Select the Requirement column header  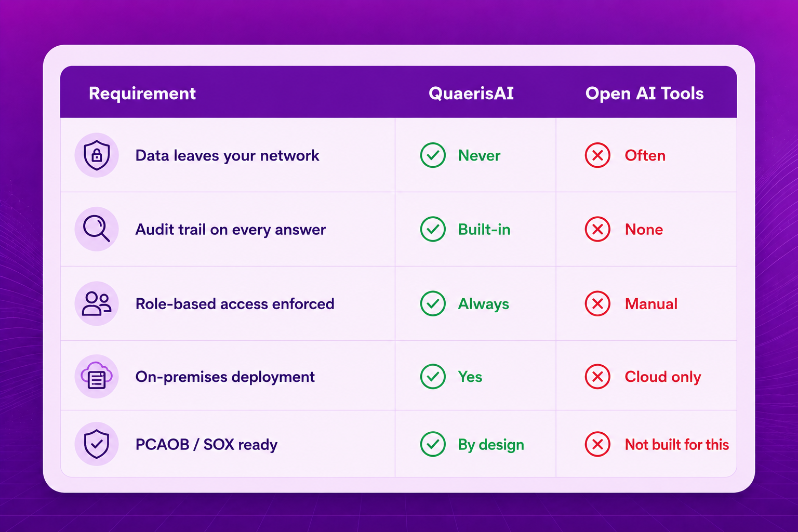coord(142,94)
